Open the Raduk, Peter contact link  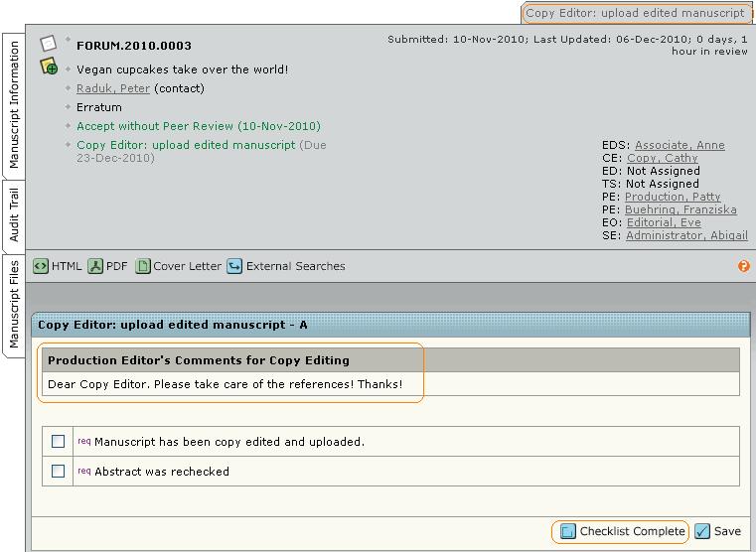point(113,88)
